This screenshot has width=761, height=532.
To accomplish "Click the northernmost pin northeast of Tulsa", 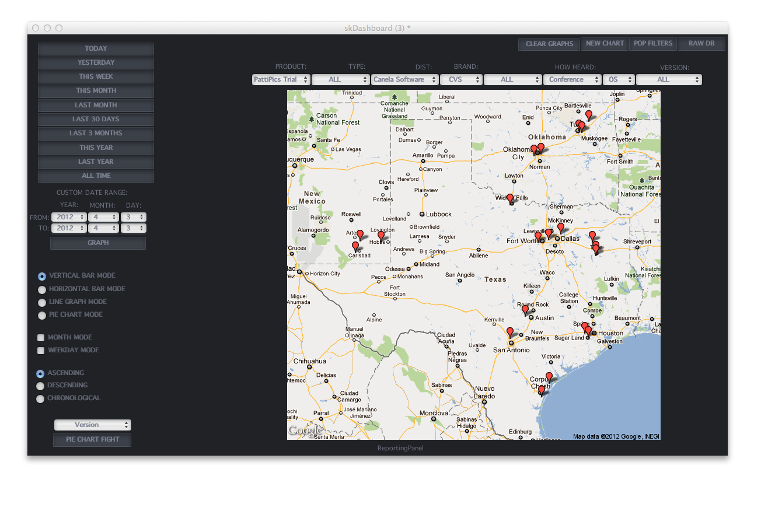I will [589, 115].
